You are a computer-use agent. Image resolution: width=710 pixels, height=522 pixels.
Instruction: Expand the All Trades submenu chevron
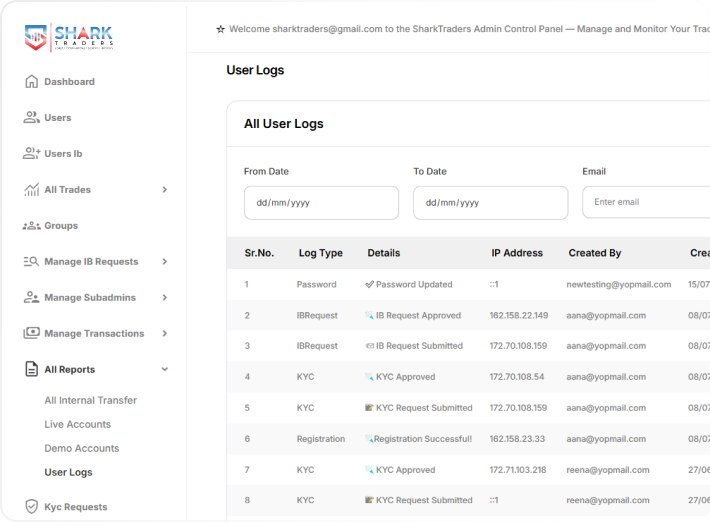(x=165, y=190)
